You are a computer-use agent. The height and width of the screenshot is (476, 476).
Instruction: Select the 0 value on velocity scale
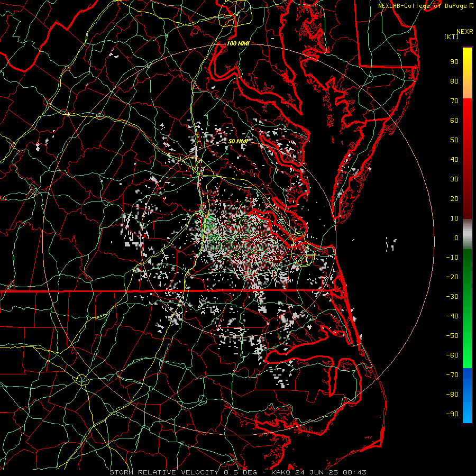[456, 238]
